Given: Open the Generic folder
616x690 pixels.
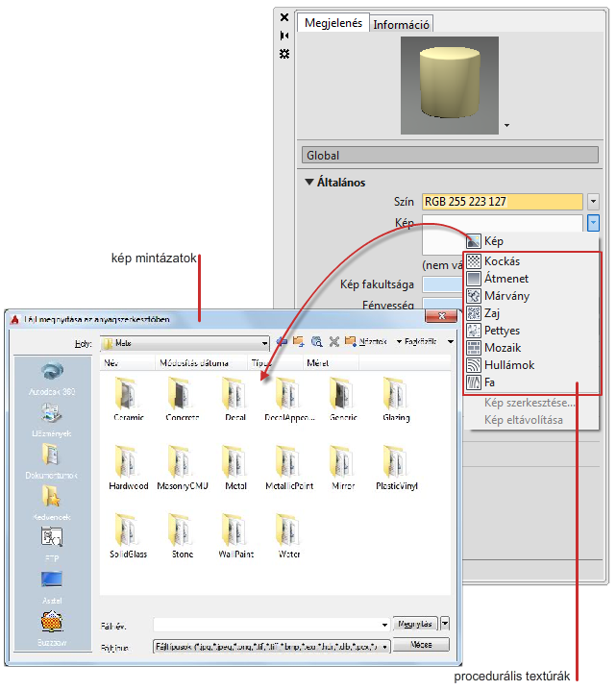Looking at the screenshot, I should click(x=343, y=400).
